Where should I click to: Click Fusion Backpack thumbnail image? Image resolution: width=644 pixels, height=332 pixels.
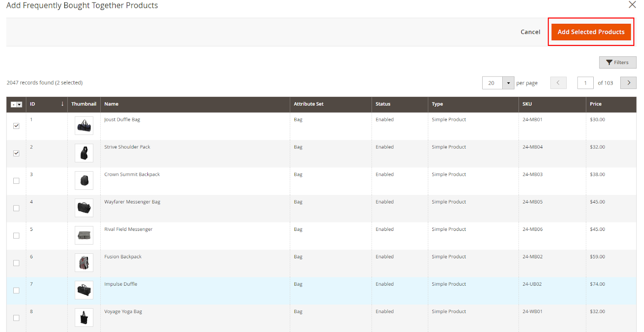click(84, 263)
